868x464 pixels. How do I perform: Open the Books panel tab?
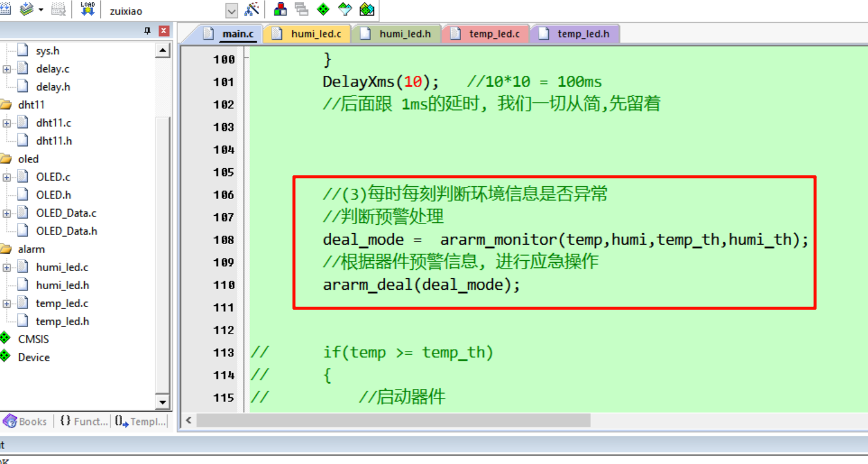point(25,421)
